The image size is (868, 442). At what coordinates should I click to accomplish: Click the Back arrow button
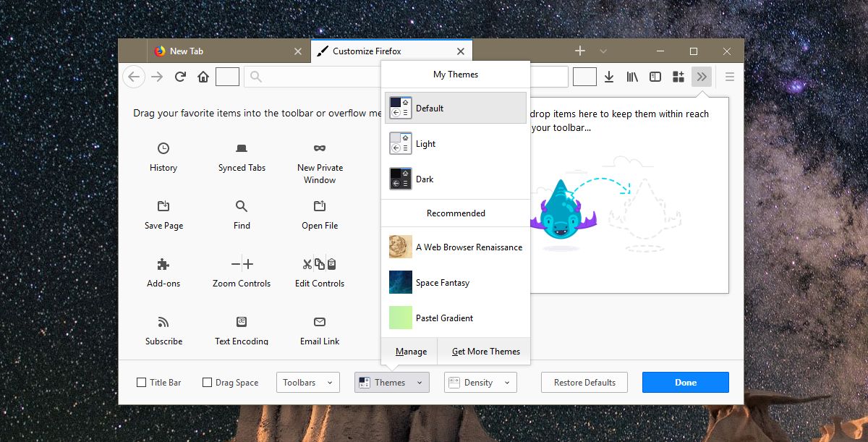(133, 77)
